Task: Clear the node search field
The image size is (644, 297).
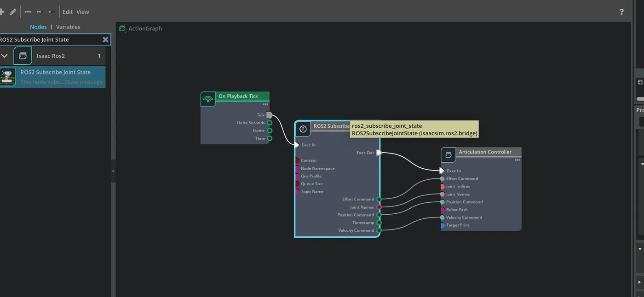Action: pos(105,40)
